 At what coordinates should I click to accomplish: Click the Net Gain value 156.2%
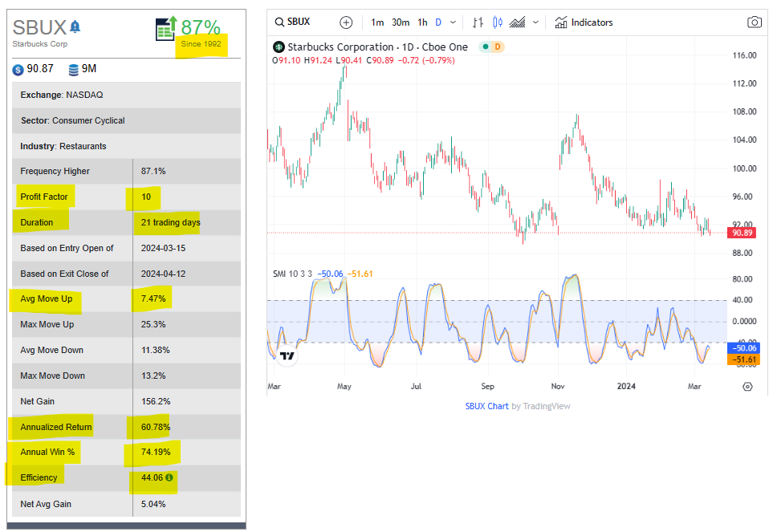pos(156,401)
